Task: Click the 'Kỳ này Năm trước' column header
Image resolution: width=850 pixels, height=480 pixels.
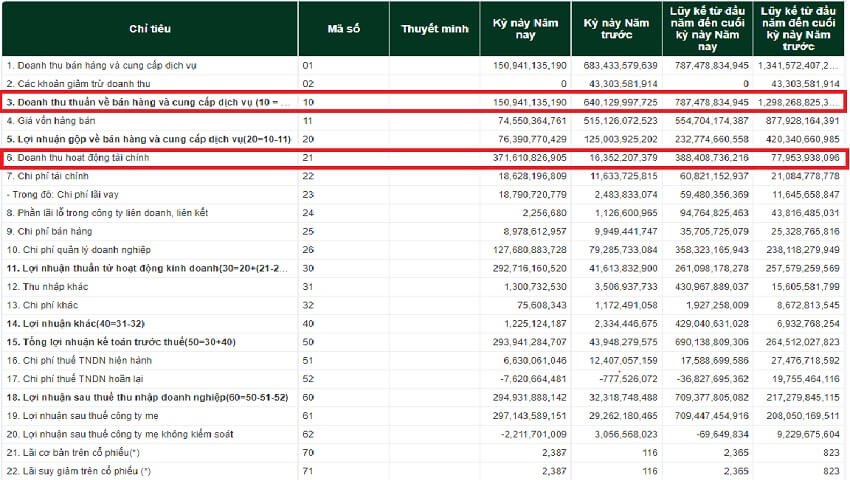Action: click(x=616, y=29)
